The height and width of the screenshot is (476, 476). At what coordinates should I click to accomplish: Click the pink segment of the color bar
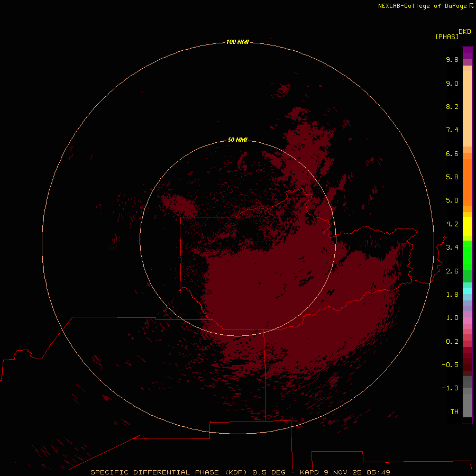tap(467, 321)
